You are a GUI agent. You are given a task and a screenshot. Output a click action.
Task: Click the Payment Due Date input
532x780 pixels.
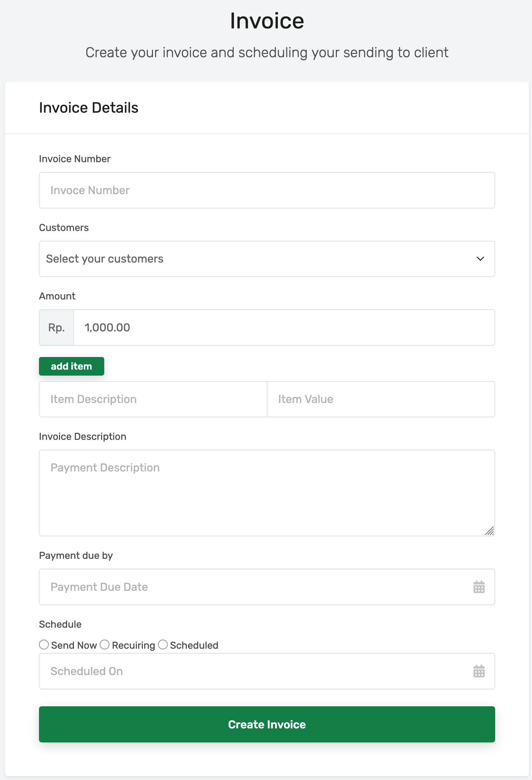point(253,587)
